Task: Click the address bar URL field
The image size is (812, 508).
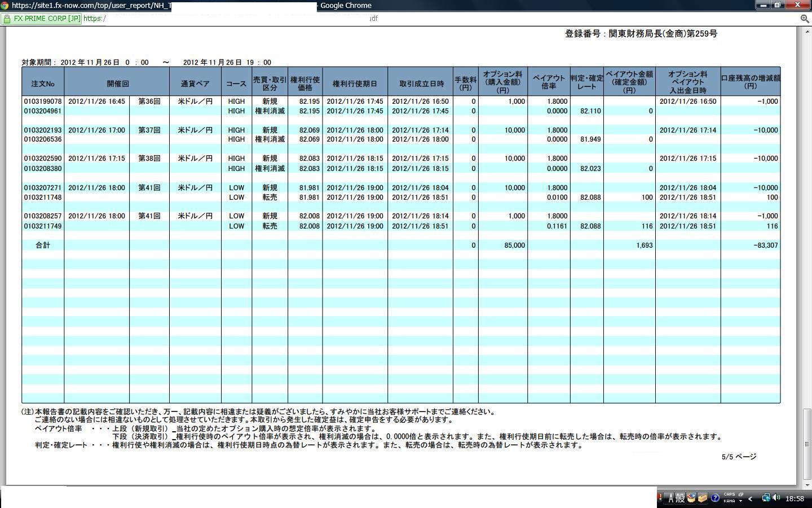Action: pos(226,19)
